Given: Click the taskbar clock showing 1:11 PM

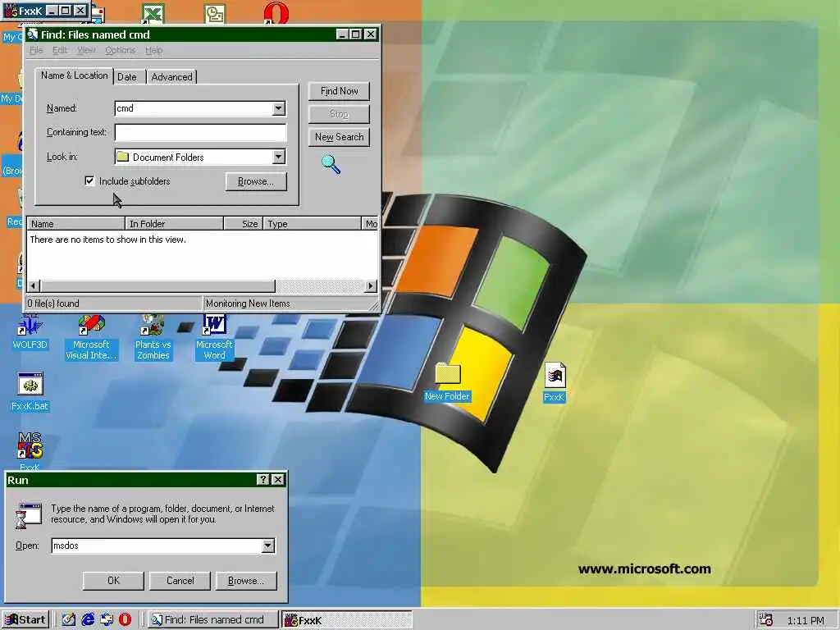Looking at the screenshot, I should (806, 620).
